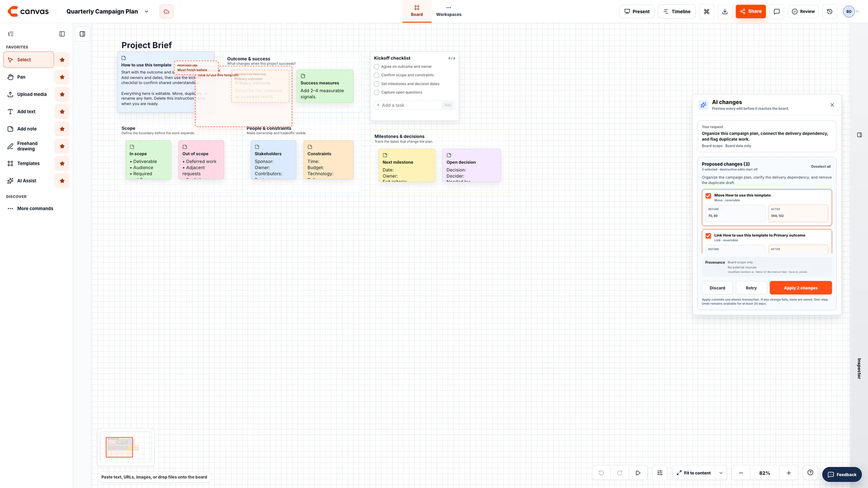Image resolution: width=868 pixels, height=488 pixels.
Task: Open the account menu chevron beside avatar
Action: 857,12
